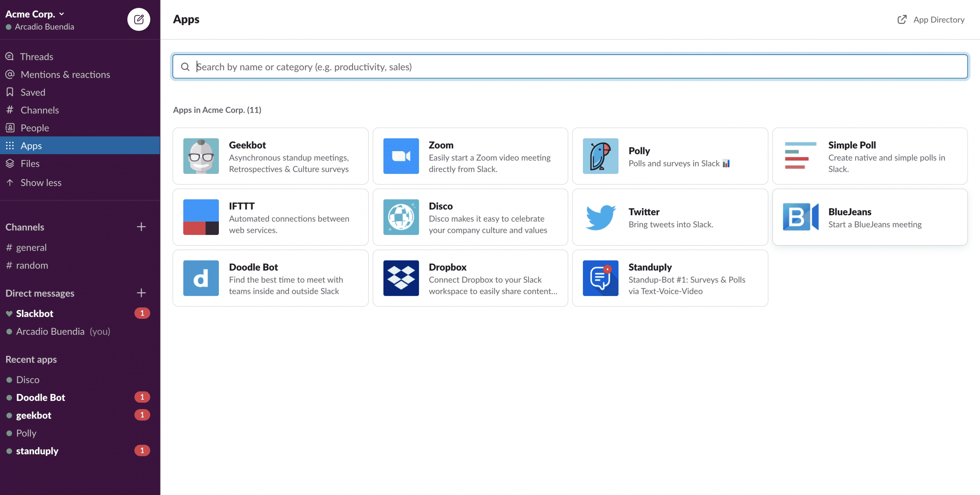980x495 pixels.
Task: Click the search magnifier icon
Action: [x=185, y=67]
